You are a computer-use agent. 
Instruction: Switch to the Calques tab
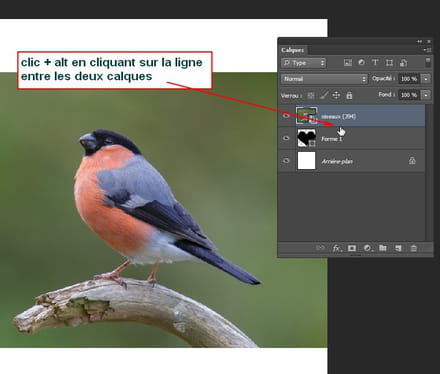point(293,50)
